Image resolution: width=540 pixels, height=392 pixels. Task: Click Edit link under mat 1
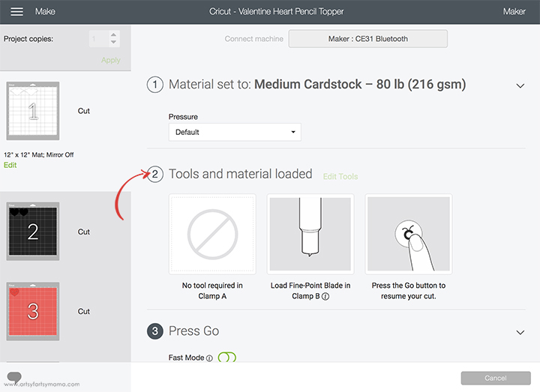tap(10, 165)
